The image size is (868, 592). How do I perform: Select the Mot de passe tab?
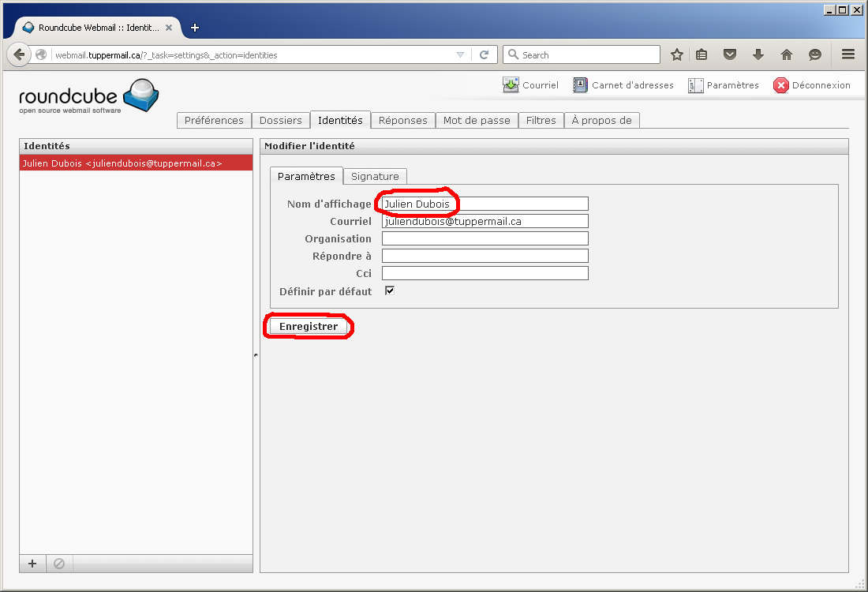tap(477, 120)
